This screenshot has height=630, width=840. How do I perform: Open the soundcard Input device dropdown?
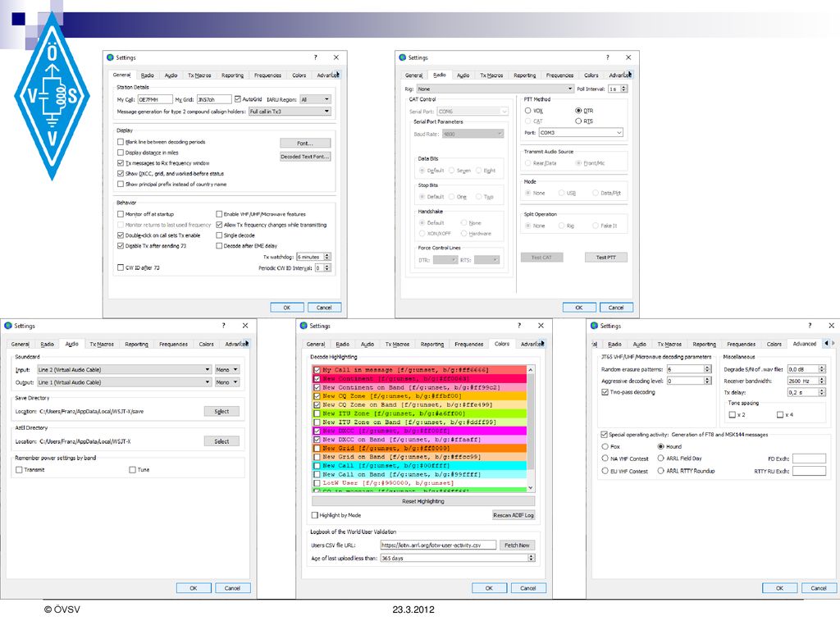(x=125, y=370)
